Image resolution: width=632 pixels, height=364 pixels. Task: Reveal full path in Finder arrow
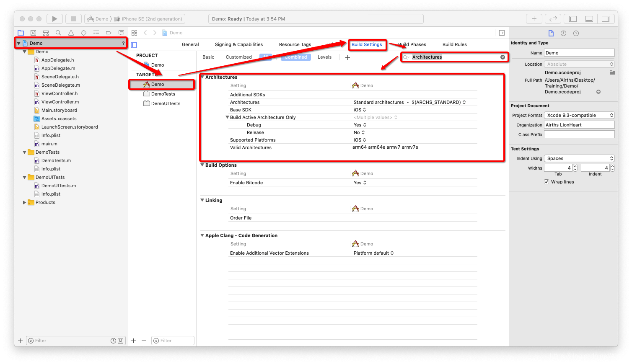click(598, 92)
